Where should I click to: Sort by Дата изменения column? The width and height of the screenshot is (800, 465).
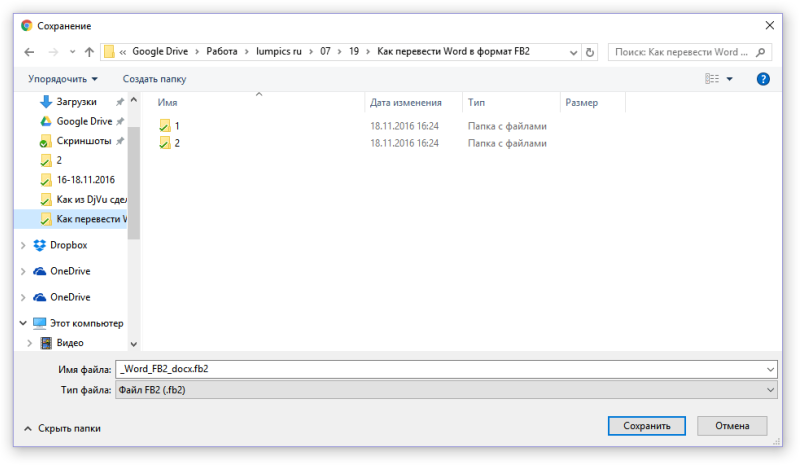[x=406, y=103]
